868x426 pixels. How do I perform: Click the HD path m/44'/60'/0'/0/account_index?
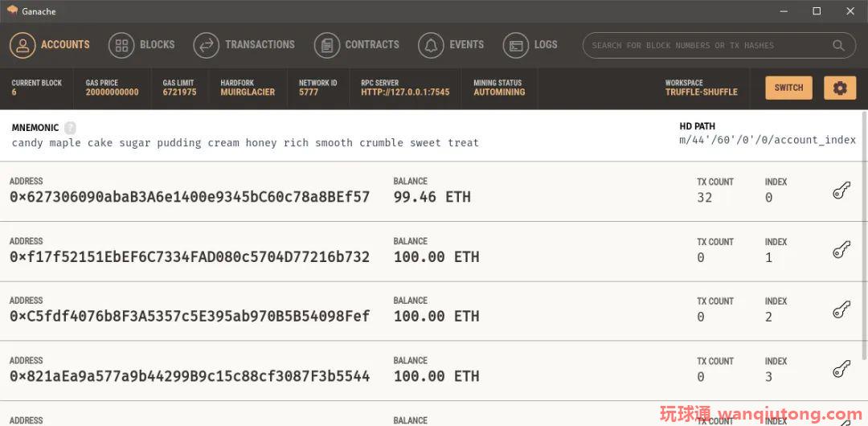click(x=768, y=140)
